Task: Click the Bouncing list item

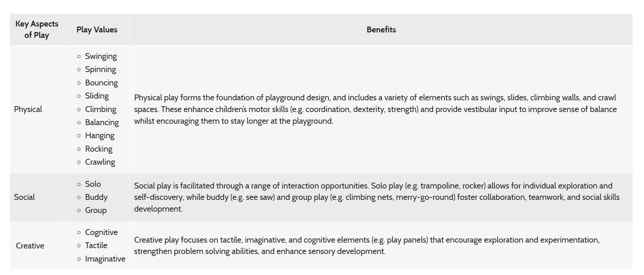Action: 101,83
